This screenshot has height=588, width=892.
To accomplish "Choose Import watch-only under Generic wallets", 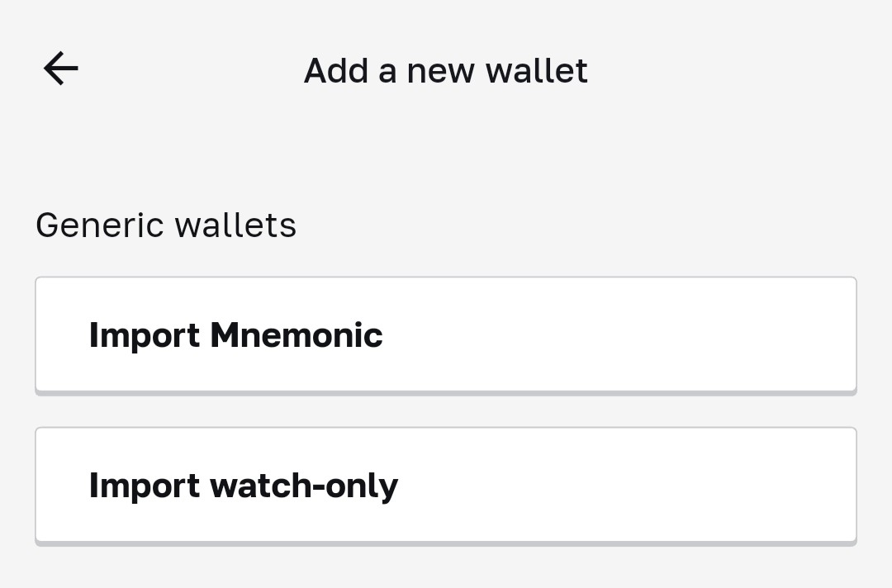I will coord(445,485).
